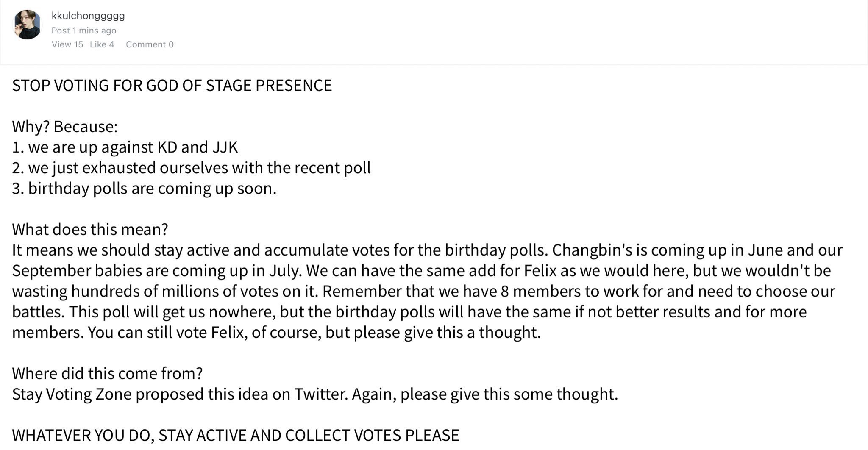The image size is (868, 450).
Task: Open comments via Comment 0
Action: [x=150, y=44]
